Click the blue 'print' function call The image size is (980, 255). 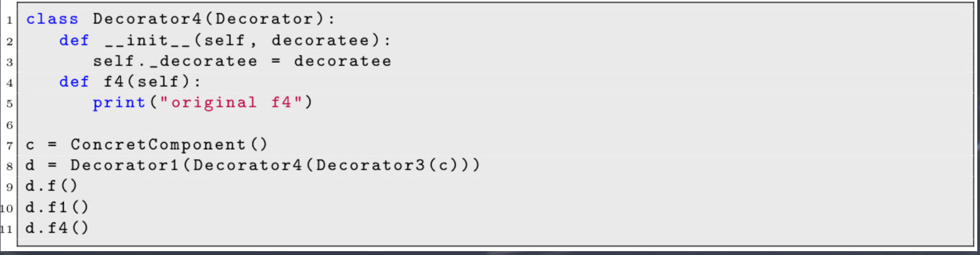click(x=119, y=103)
